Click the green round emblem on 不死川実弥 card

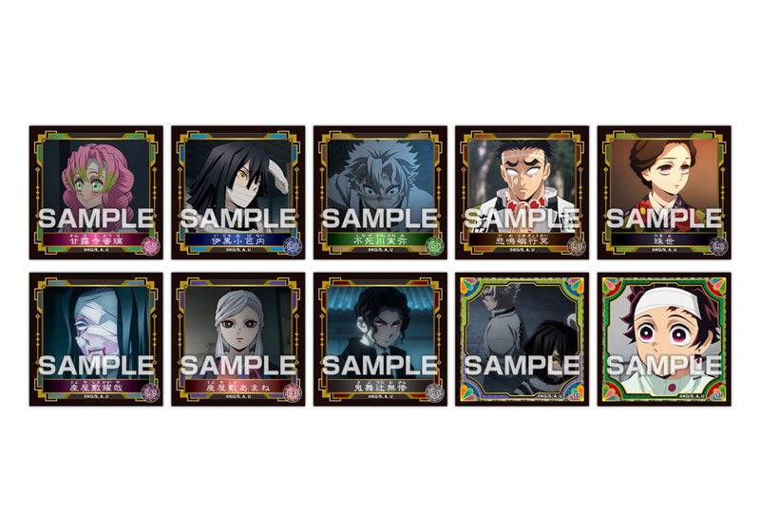[x=435, y=246]
